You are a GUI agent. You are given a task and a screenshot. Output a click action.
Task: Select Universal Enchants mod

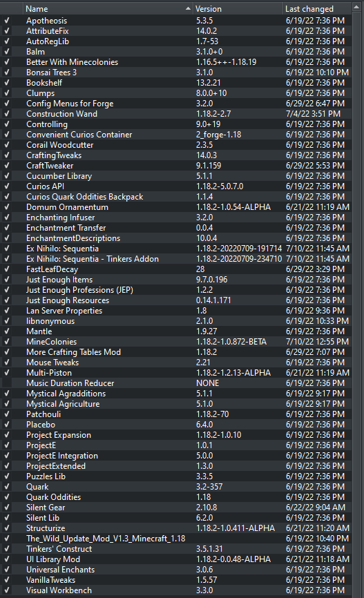(175, 570)
